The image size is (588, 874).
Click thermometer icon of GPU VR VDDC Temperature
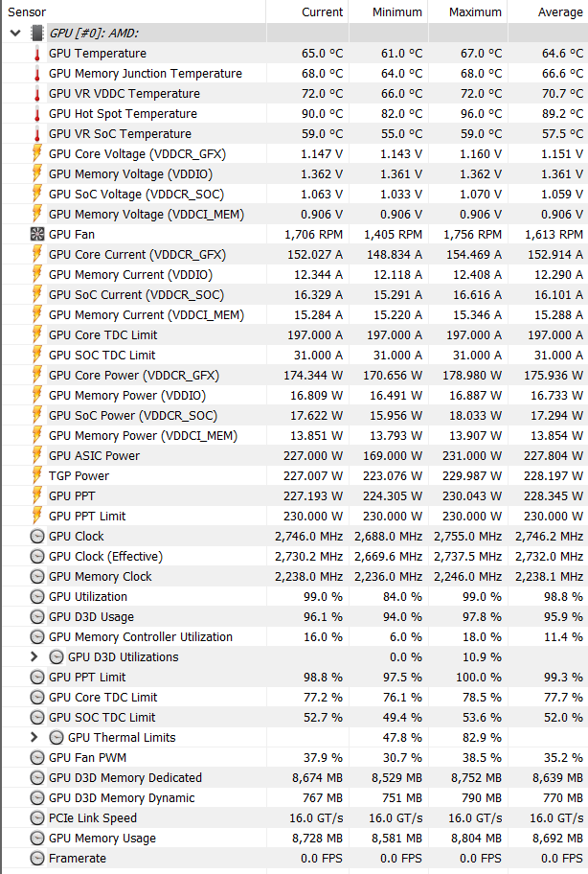click(x=36, y=94)
